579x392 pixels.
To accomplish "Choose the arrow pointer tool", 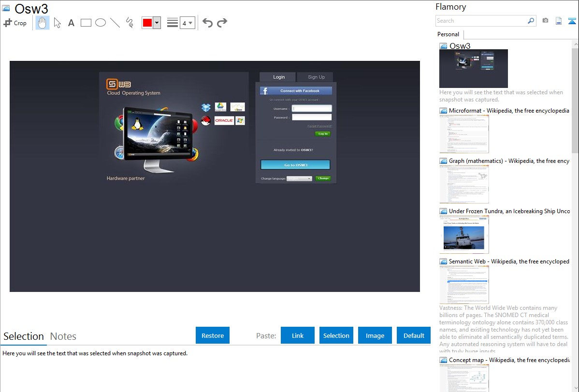I will 57,23.
